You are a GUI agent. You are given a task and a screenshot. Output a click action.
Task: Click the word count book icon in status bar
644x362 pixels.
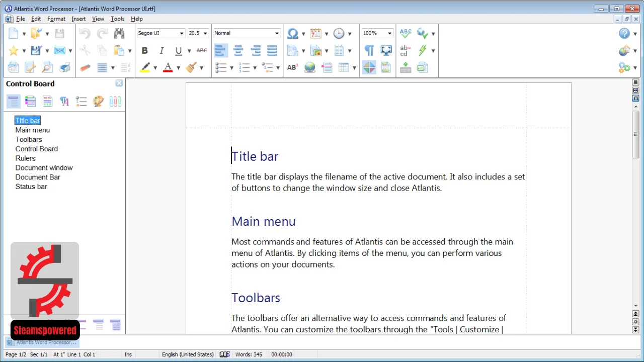pyautogui.click(x=225, y=354)
